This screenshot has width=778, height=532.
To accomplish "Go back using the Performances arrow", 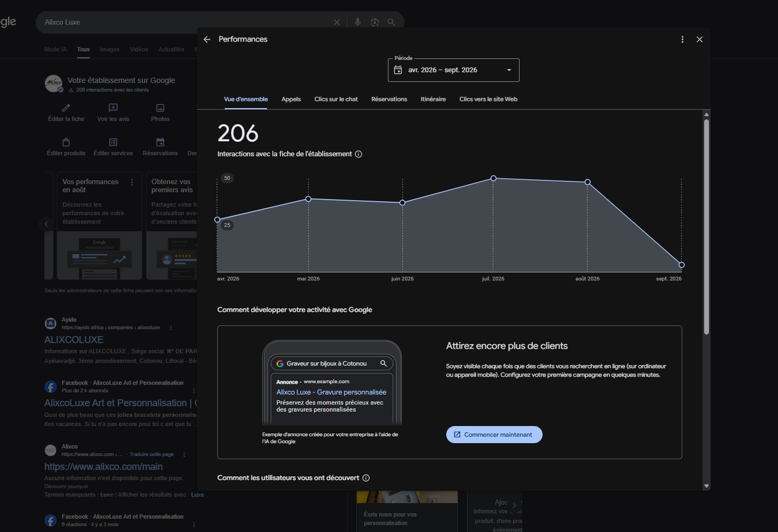I will click(207, 40).
